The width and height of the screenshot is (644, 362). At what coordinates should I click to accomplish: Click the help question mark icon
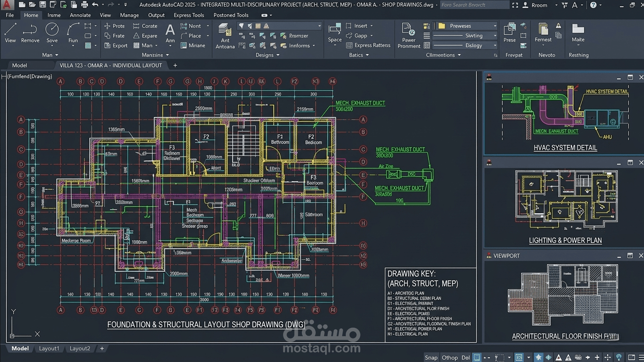pos(593,5)
